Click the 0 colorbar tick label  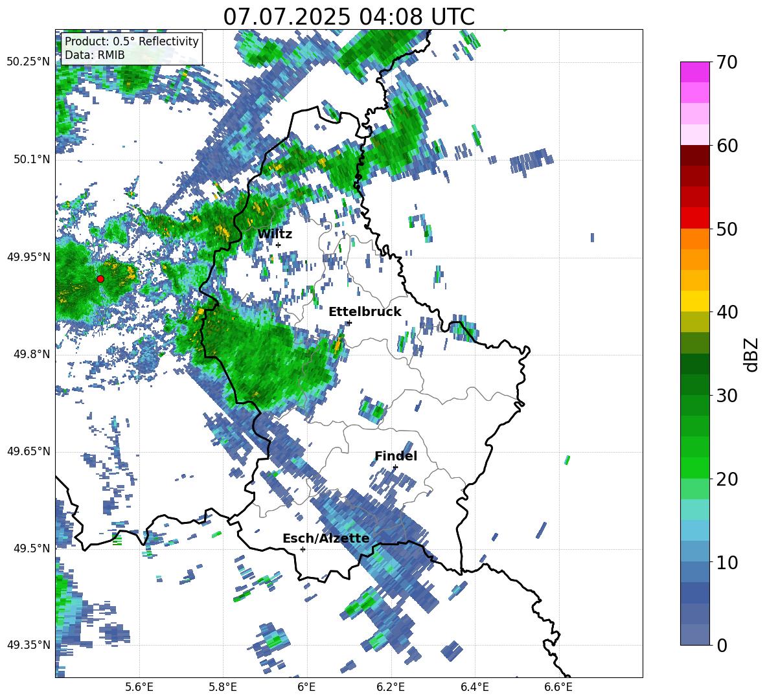(722, 645)
